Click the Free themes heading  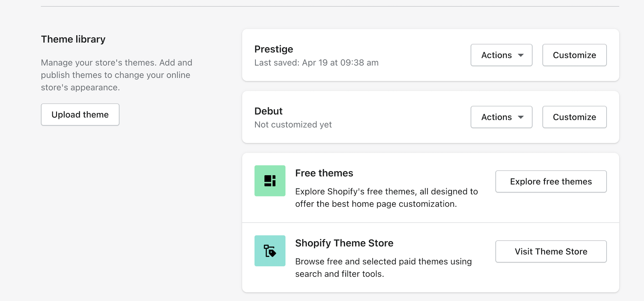coord(324,173)
